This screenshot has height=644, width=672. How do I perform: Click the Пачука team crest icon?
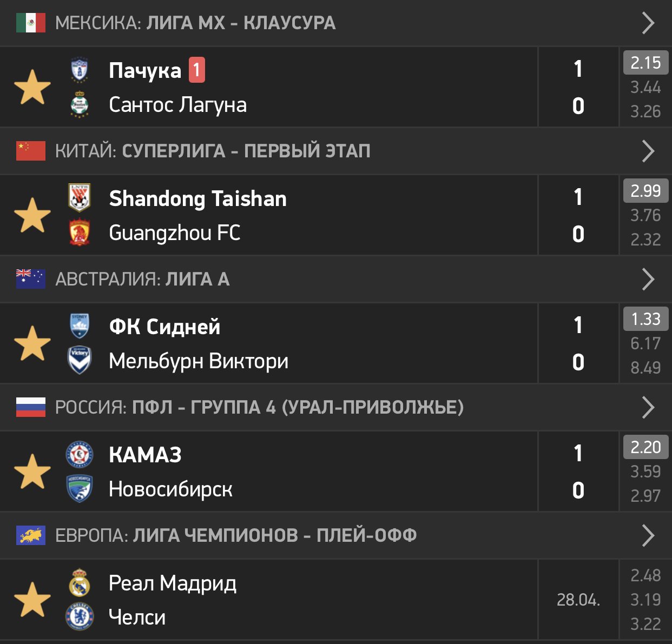click(80, 70)
